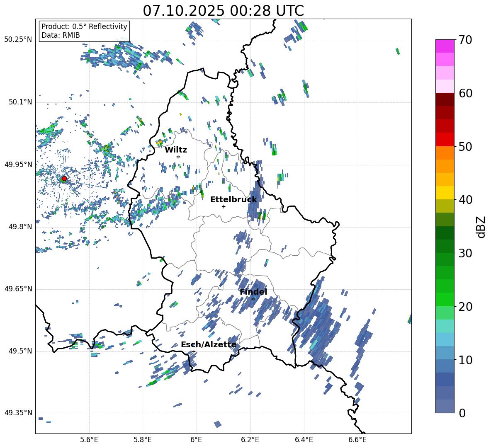Pick the magenta top colorbar segment

click(x=445, y=46)
